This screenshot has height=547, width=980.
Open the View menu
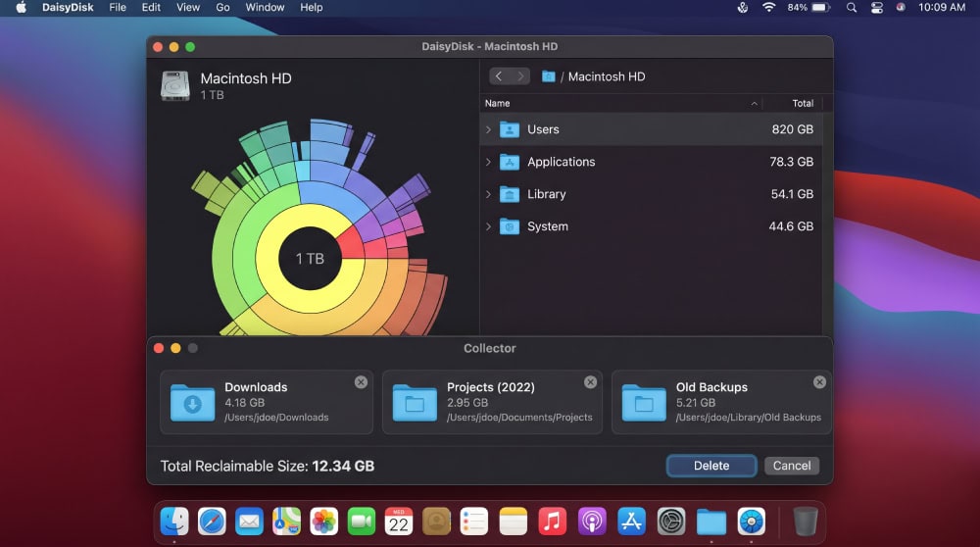point(187,8)
